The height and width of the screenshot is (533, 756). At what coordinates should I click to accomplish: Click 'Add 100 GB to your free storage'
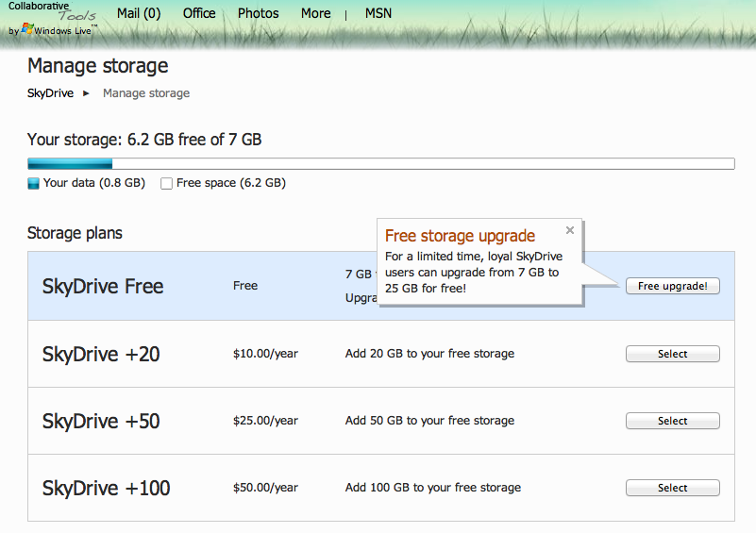pos(433,488)
